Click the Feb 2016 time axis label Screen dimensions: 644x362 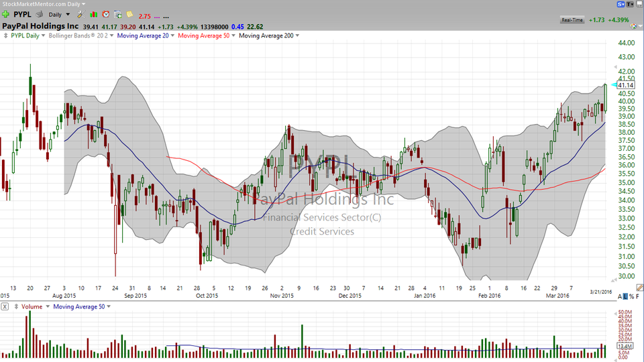489,296
